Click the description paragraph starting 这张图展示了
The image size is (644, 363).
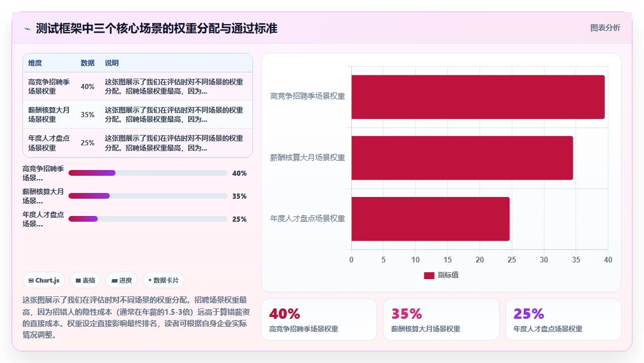pos(136,318)
